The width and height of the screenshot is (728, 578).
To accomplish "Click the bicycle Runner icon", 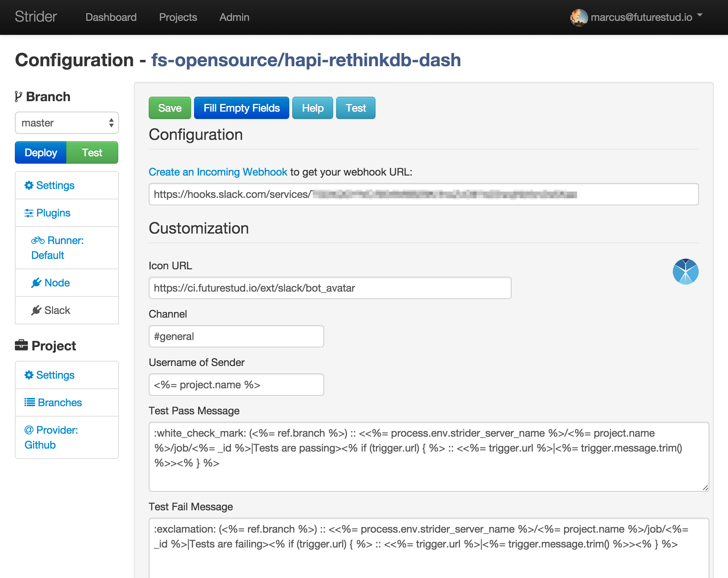I will (x=38, y=240).
